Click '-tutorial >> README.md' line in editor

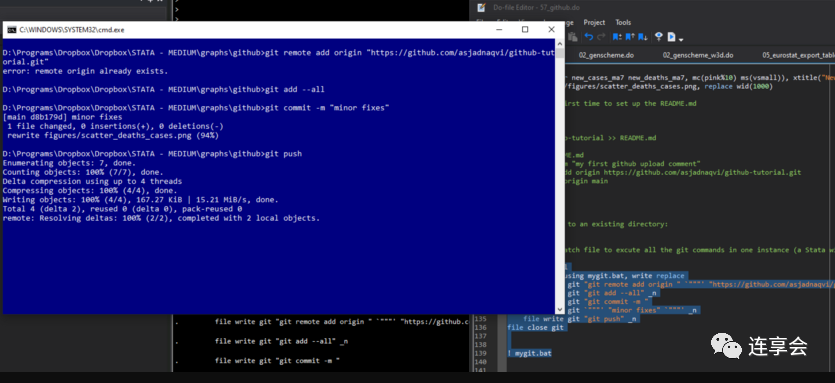(611, 138)
